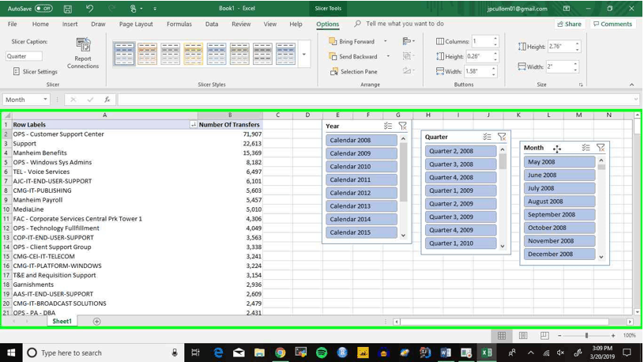The image size is (644, 362).
Task: Click the Year slicer scroll-down arrow
Action: [x=403, y=235]
